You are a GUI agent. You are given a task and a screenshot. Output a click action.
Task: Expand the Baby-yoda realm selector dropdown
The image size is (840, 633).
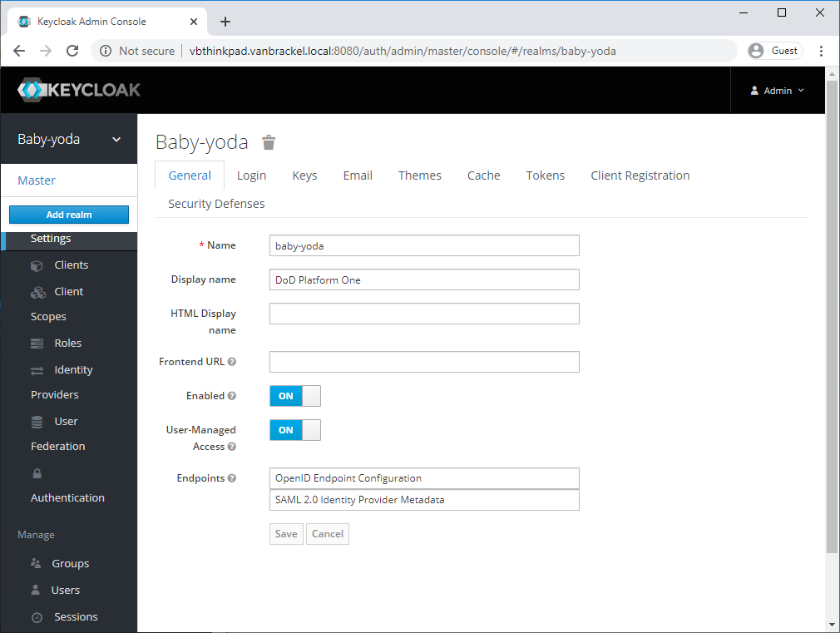pos(116,140)
